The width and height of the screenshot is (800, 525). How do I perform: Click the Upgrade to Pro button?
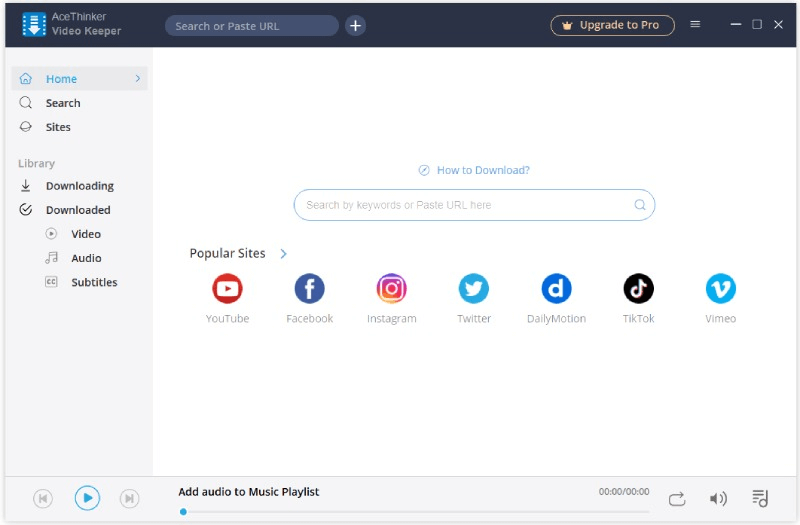point(612,25)
